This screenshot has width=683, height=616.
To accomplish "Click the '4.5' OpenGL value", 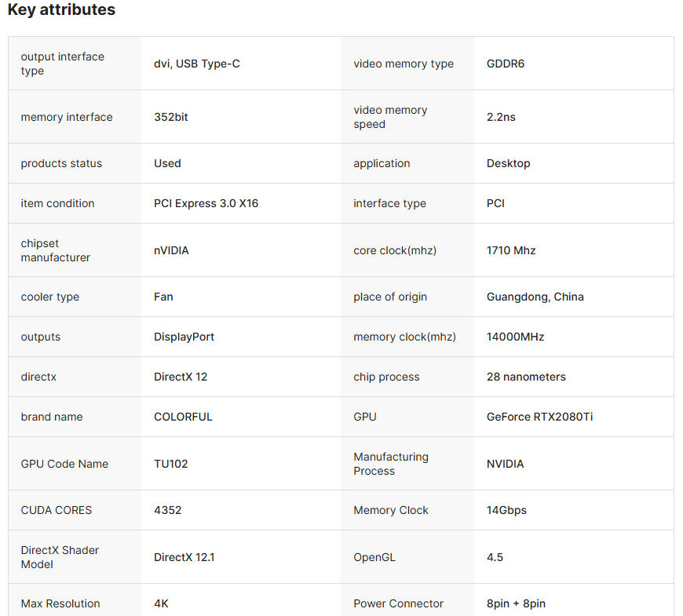I will 495,557.
